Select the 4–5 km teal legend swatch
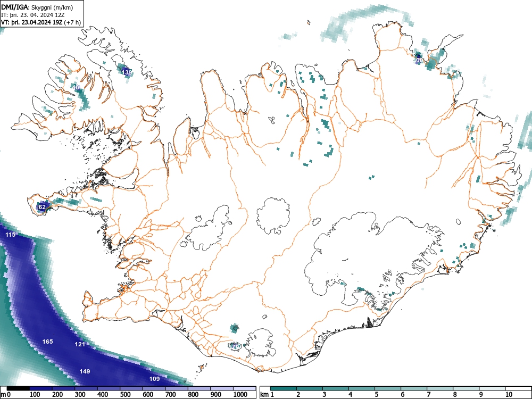The image size is (532, 399). (x=362, y=388)
